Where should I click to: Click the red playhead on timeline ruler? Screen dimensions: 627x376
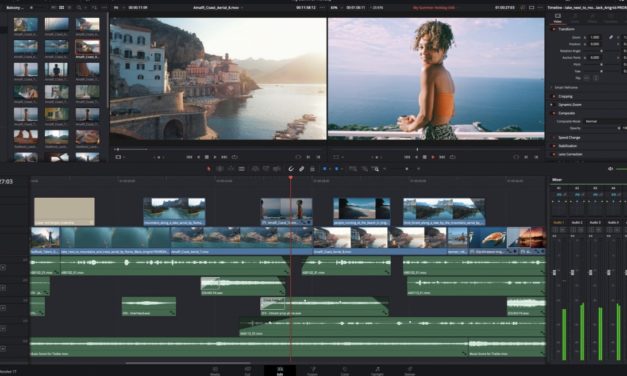pyautogui.click(x=291, y=178)
